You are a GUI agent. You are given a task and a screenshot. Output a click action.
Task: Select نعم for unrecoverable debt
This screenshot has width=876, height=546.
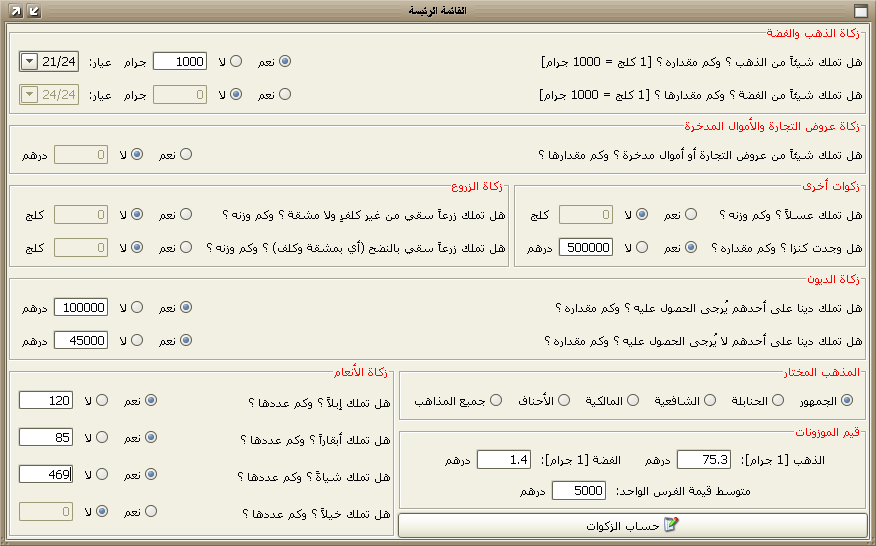point(186,340)
